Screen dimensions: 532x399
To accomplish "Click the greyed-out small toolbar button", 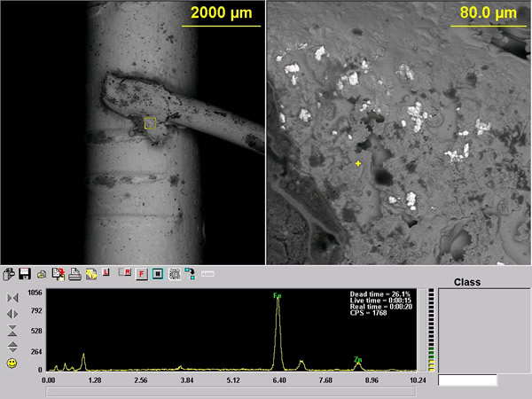I will tap(207, 274).
